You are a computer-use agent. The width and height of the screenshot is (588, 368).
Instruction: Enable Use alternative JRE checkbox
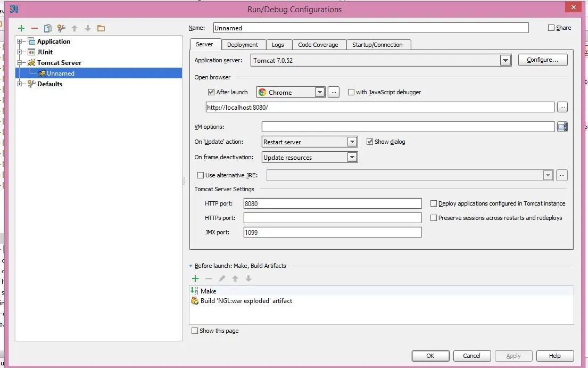(201, 175)
